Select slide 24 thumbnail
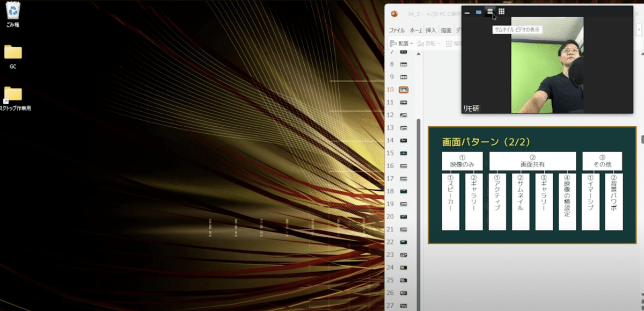Viewport: 644px width, 311px height. pos(404,267)
